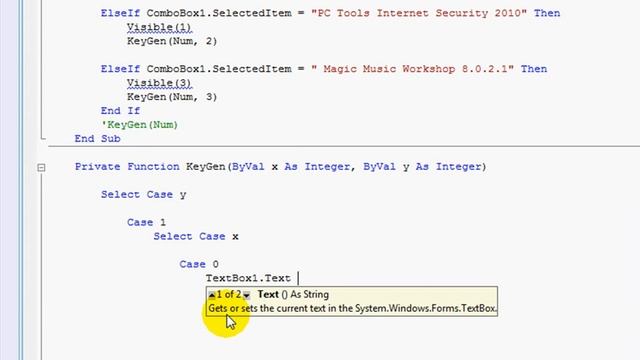Viewport: 640px width, 360px height.
Task: Click 'Magic Music Workshop 8.0.2.1' string
Action: [412, 69]
